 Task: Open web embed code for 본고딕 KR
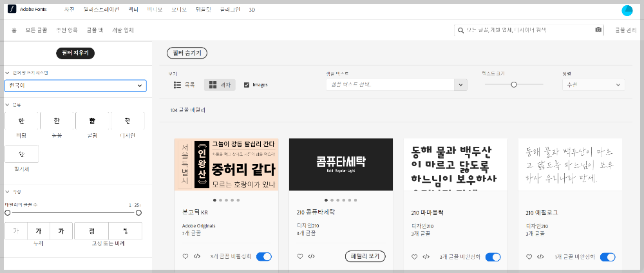coord(196,256)
